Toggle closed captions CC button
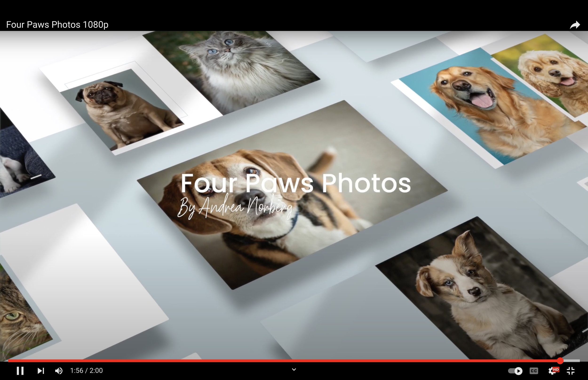Viewport: 588px width, 380px height. tap(534, 371)
